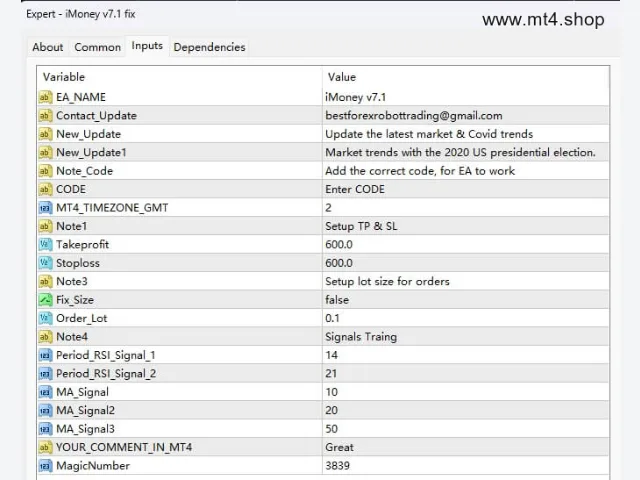Select the Takeprofit variable name
This screenshot has width=640, height=480.
(82, 244)
